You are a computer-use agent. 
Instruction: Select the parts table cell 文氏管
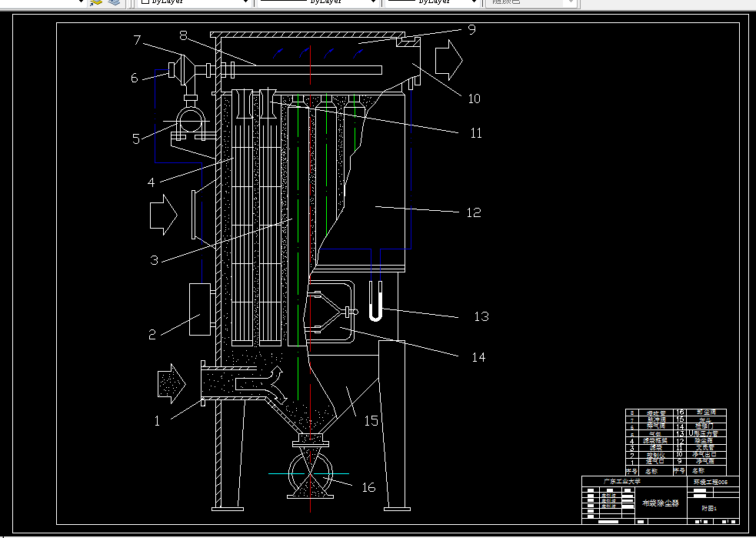(x=705, y=448)
